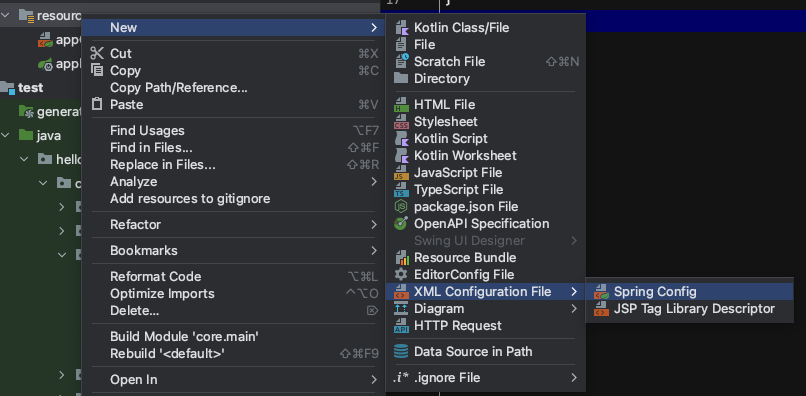Choose the Stylesheet CSS icon
This screenshot has height=396, width=806.
coord(401,122)
